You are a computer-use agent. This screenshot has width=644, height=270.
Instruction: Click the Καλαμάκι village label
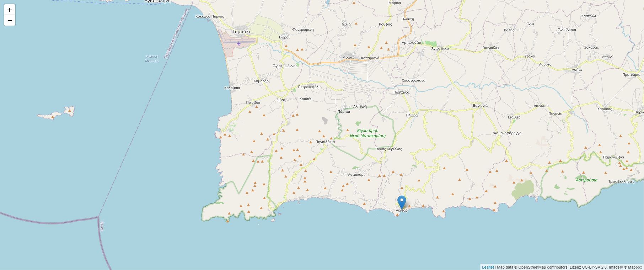(232, 88)
